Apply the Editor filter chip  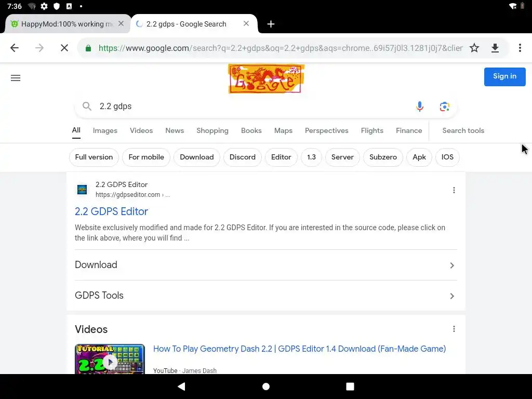tap(281, 157)
